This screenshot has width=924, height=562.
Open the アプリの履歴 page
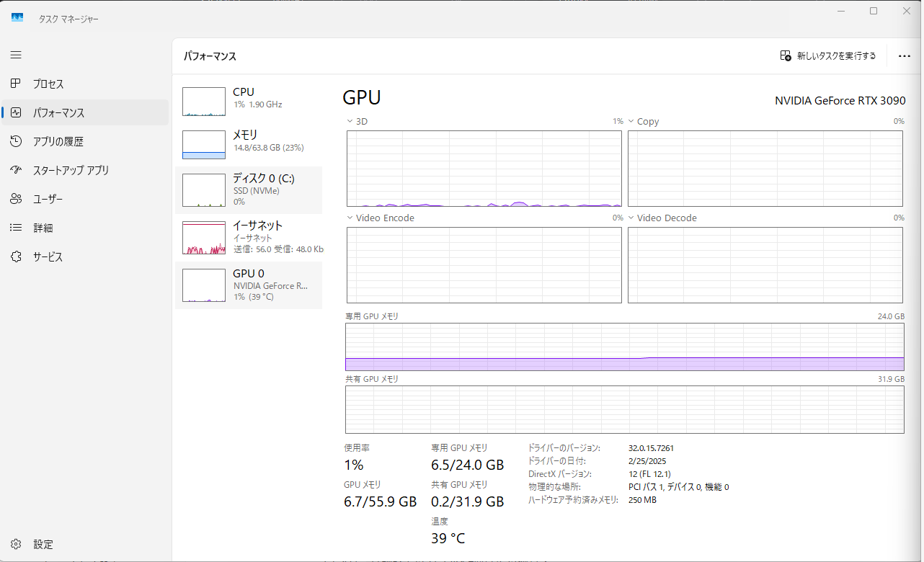point(58,141)
